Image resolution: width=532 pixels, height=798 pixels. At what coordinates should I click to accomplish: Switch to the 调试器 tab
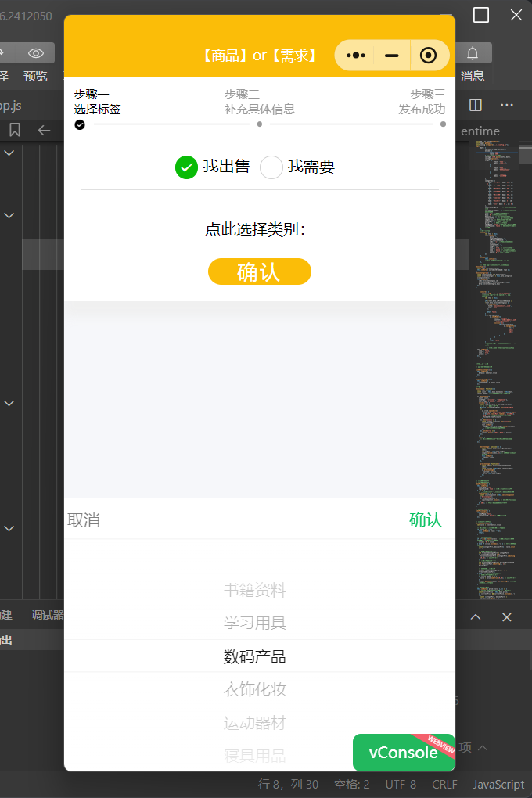click(48, 615)
